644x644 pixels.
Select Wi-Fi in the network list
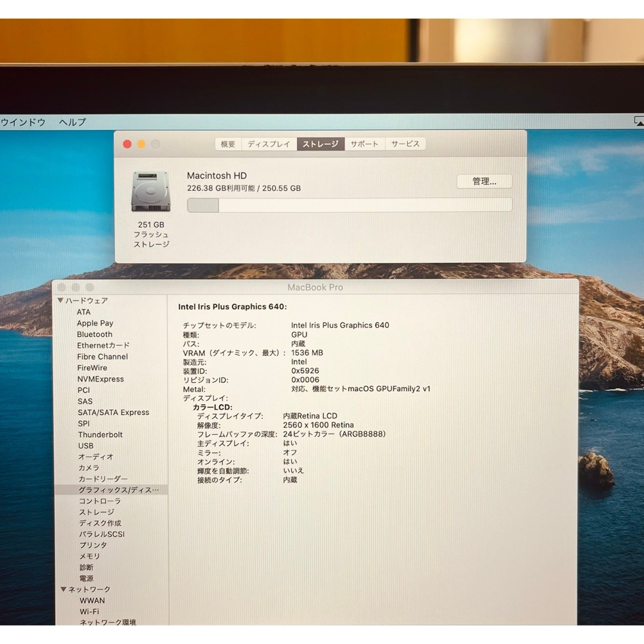point(89,612)
